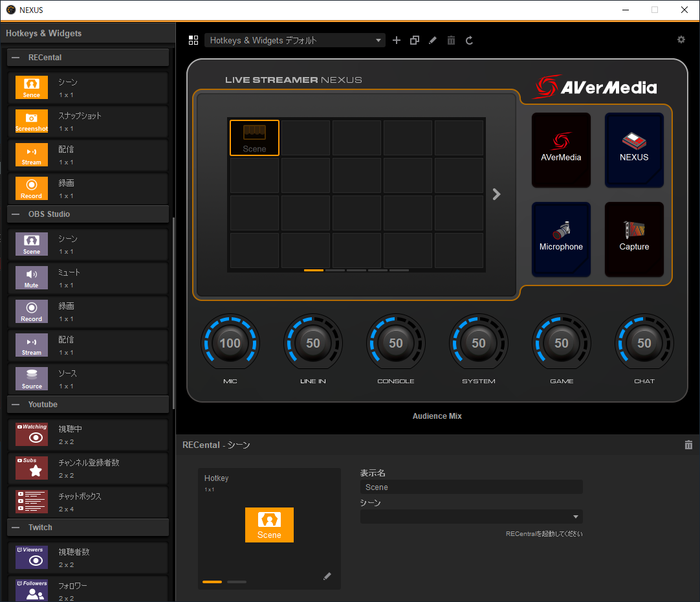Click the orange Scene hotkey preview
This screenshot has width=700, height=602.
pyautogui.click(x=269, y=525)
